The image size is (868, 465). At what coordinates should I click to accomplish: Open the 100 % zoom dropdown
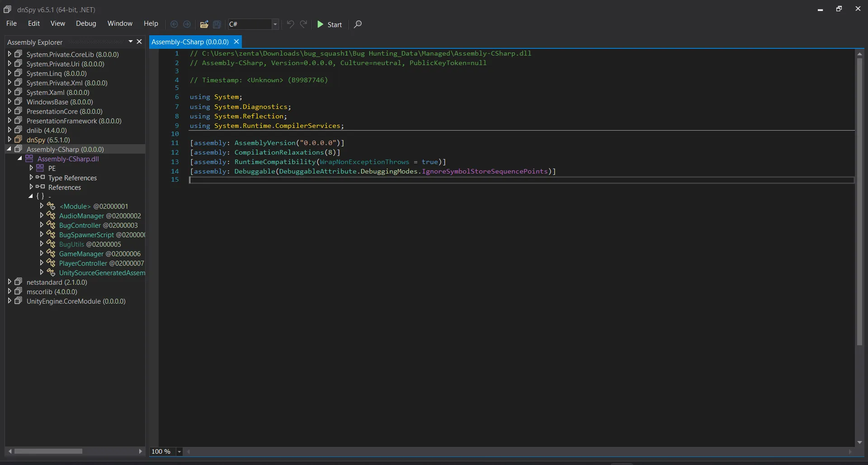(179, 451)
